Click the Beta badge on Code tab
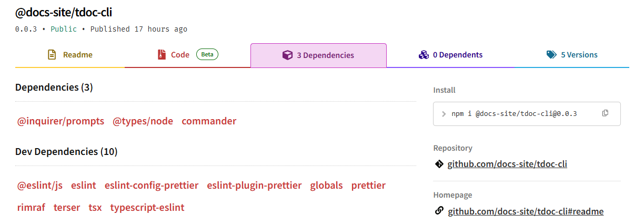The image size is (644, 224). (207, 54)
